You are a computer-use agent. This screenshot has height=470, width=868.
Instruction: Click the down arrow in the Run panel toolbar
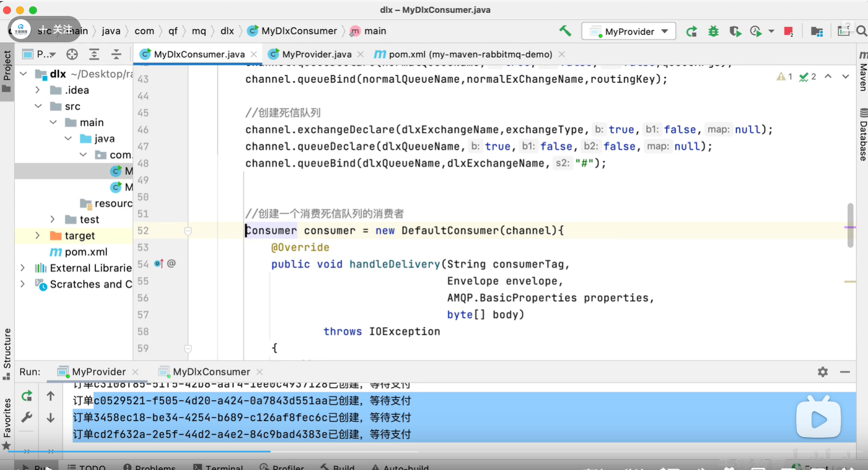pyautogui.click(x=50, y=418)
